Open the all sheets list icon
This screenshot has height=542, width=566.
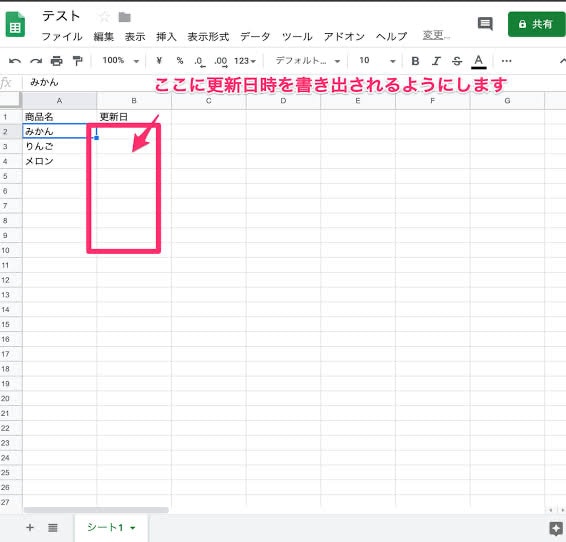tap(53, 528)
